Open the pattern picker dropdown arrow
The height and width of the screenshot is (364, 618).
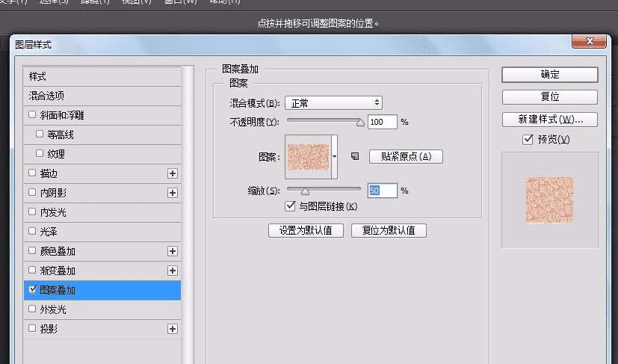(x=334, y=156)
